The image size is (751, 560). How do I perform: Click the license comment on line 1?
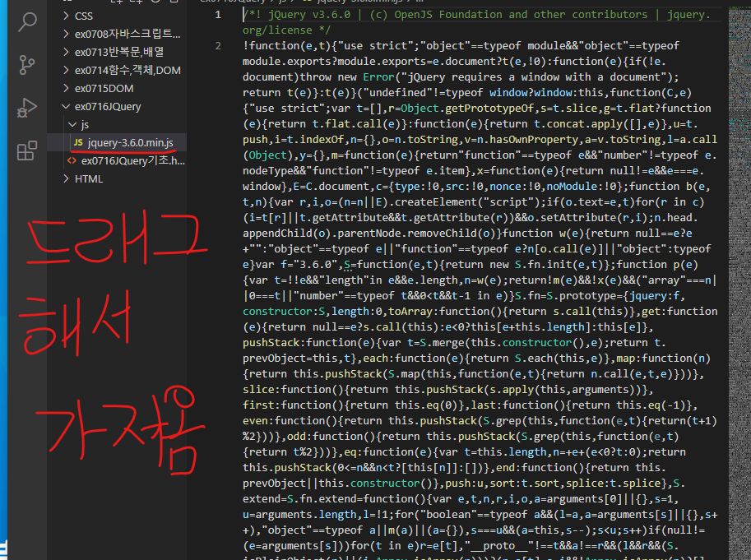point(476,22)
